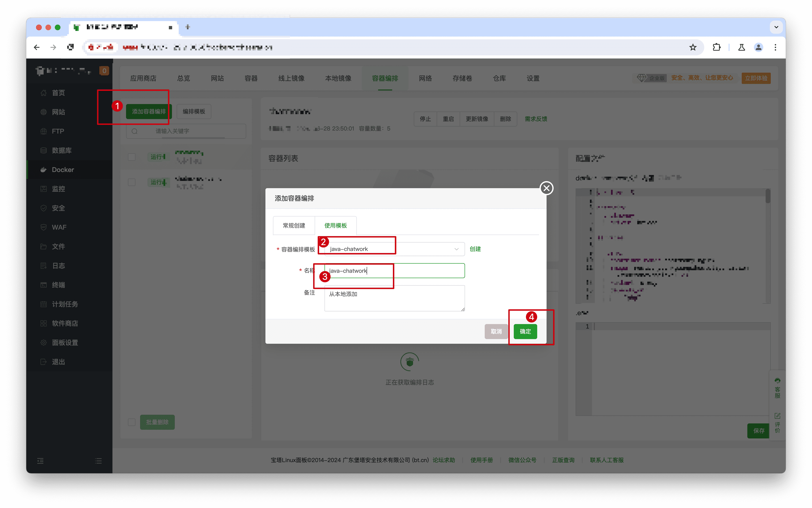Viewport: 812px width, 508px height.
Task: Open 数据库 in the sidebar
Action: click(x=70, y=150)
